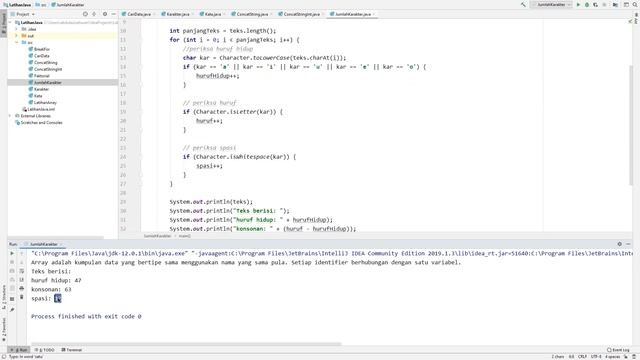Toggle scroll to end icon in Run console
Image resolution: width=640 pixels, height=360 pixels.
coord(22,280)
